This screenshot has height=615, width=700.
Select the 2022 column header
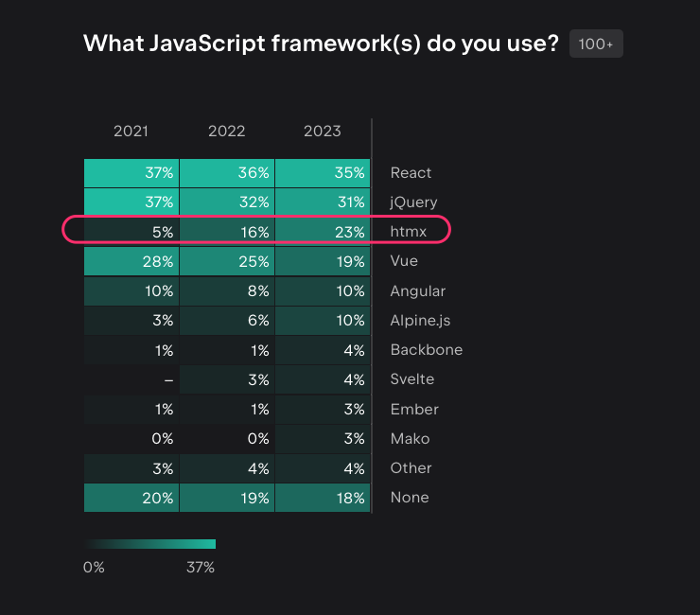click(x=227, y=132)
